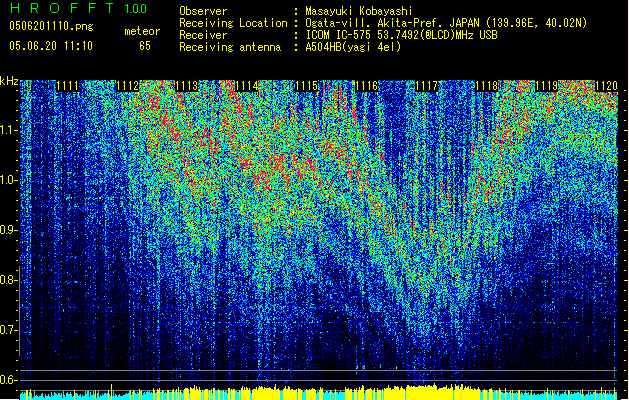Select the 1120 time marker
The width and height of the screenshot is (629, 400).
pyautogui.click(x=606, y=86)
